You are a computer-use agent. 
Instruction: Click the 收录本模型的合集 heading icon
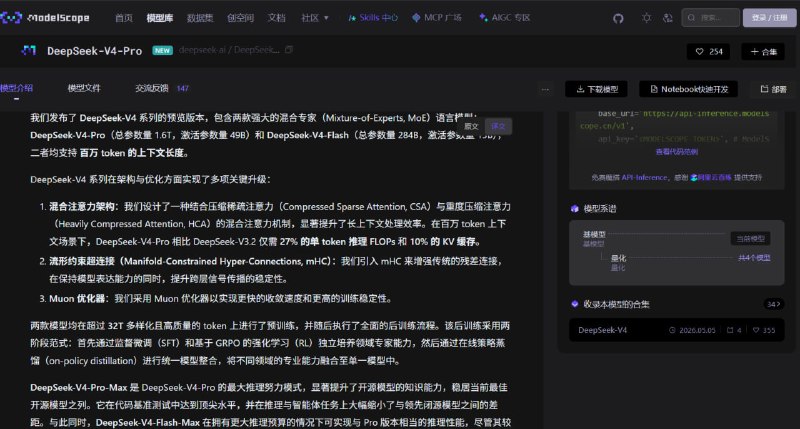[x=575, y=305]
